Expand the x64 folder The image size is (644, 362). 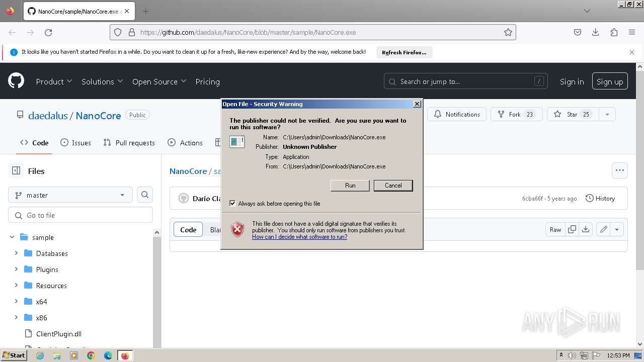pyautogui.click(x=16, y=301)
